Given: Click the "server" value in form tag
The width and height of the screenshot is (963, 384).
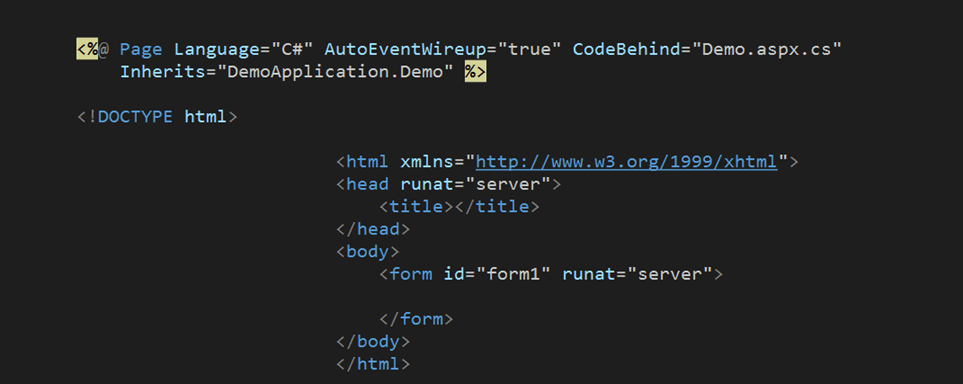Looking at the screenshot, I should (x=669, y=274).
